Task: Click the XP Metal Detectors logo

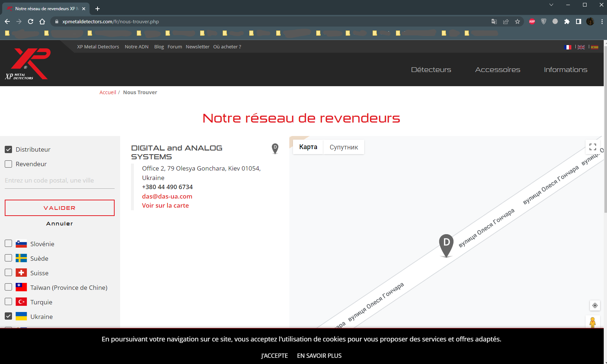Action: point(28,64)
